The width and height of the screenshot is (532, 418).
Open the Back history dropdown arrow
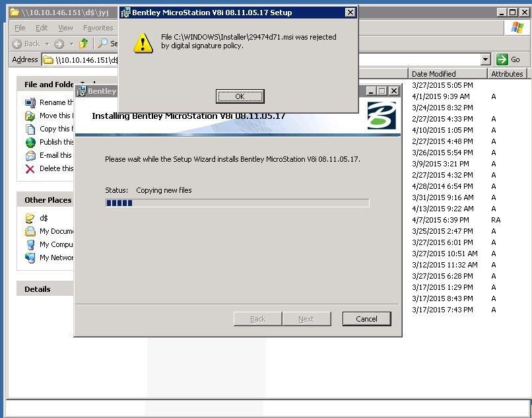47,44
